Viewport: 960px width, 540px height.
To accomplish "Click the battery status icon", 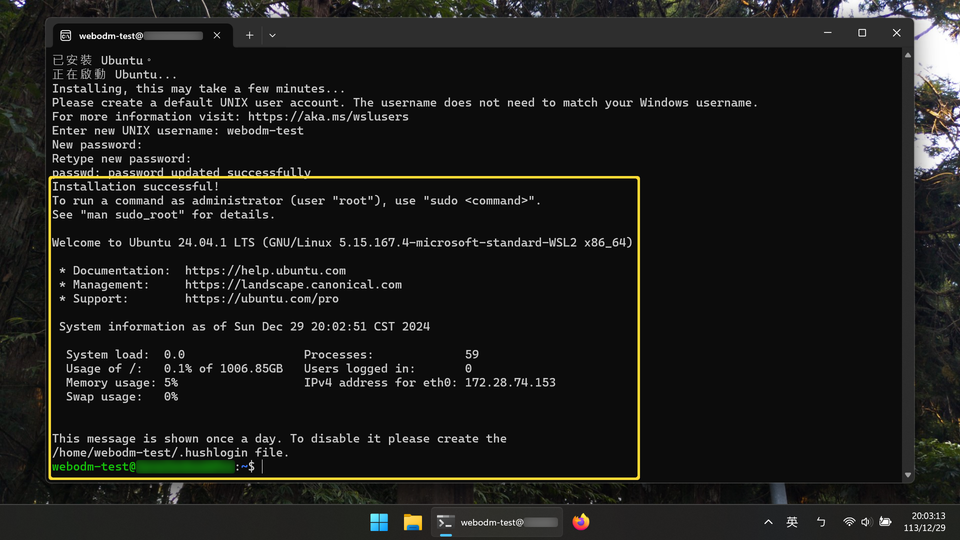I will point(885,522).
